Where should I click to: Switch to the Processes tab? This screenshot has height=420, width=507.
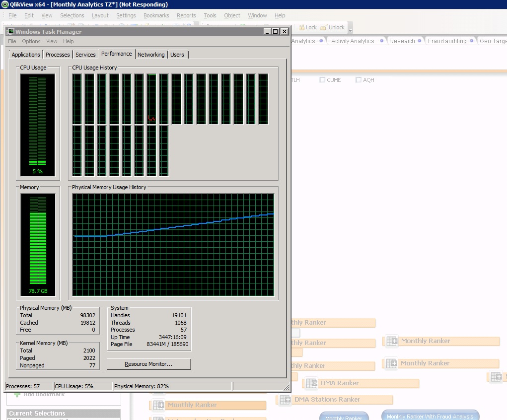click(58, 55)
